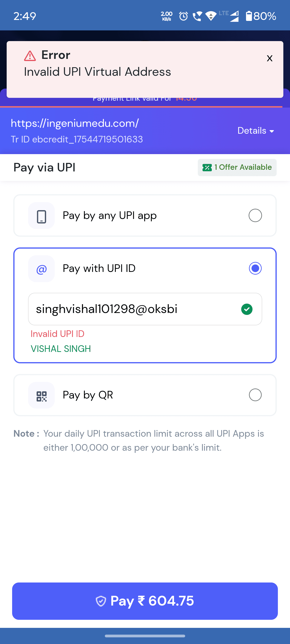Select the Pay with UPI ID radio
Image resolution: width=290 pixels, height=644 pixels.
[255, 269]
